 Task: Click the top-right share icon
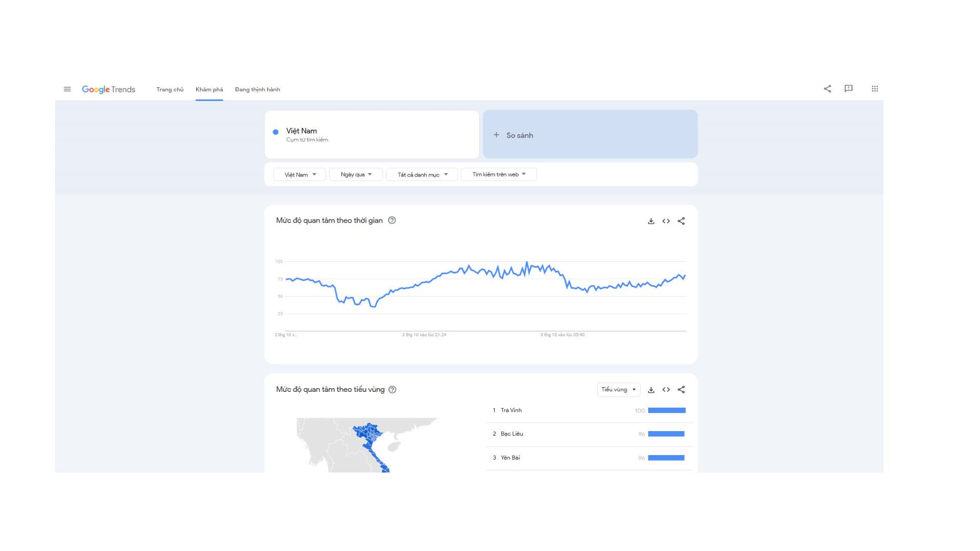click(x=827, y=89)
